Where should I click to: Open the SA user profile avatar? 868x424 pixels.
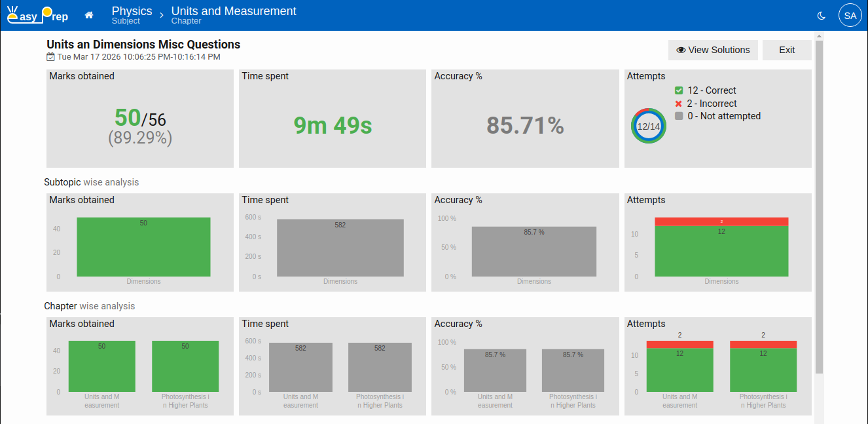[x=850, y=16]
